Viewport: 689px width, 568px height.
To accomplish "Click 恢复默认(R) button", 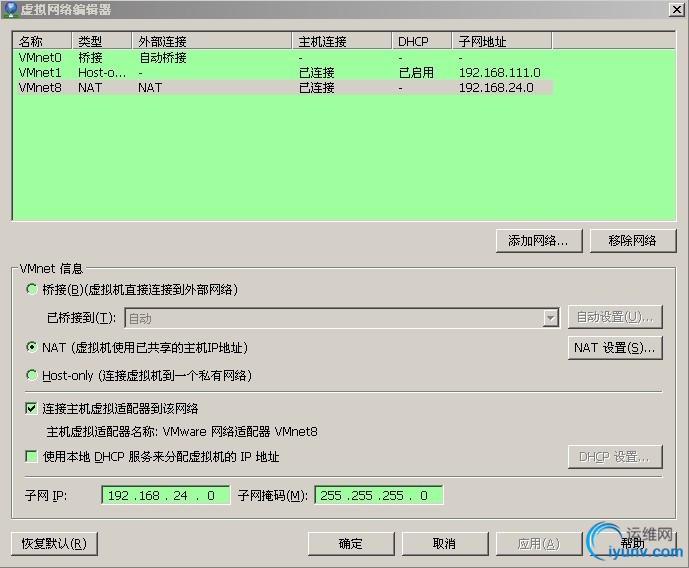I will tap(54, 544).
